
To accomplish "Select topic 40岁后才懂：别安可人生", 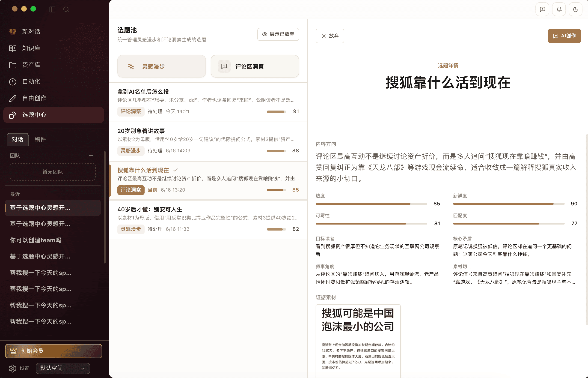I will [208, 220].
